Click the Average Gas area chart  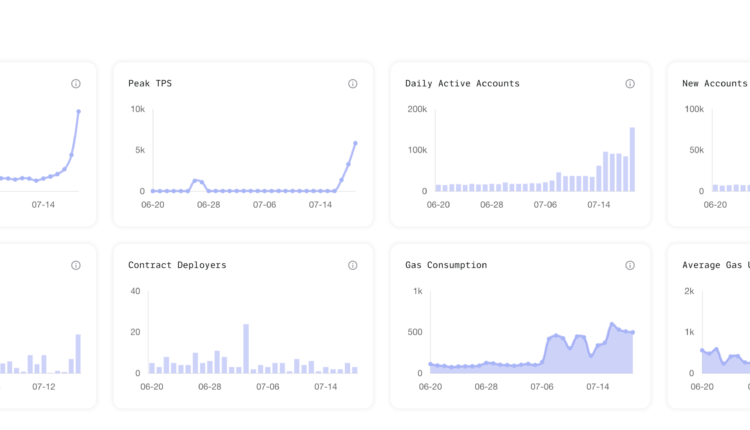coord(725,362)
